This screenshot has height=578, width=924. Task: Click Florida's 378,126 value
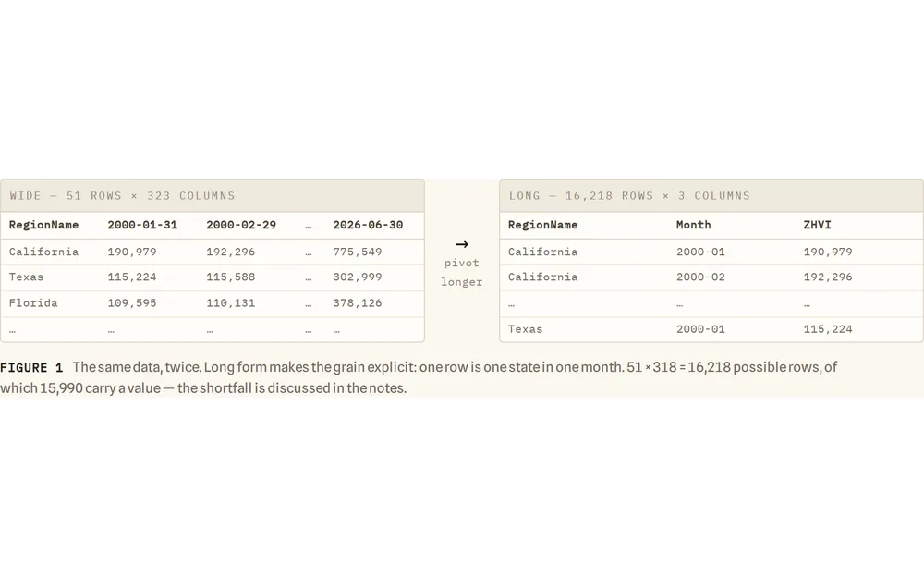point(357,303)
